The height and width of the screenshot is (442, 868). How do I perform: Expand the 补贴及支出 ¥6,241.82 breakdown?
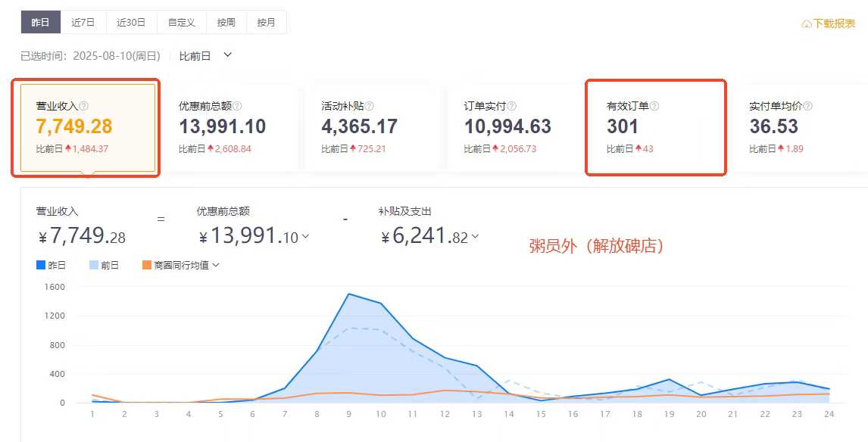474,237
